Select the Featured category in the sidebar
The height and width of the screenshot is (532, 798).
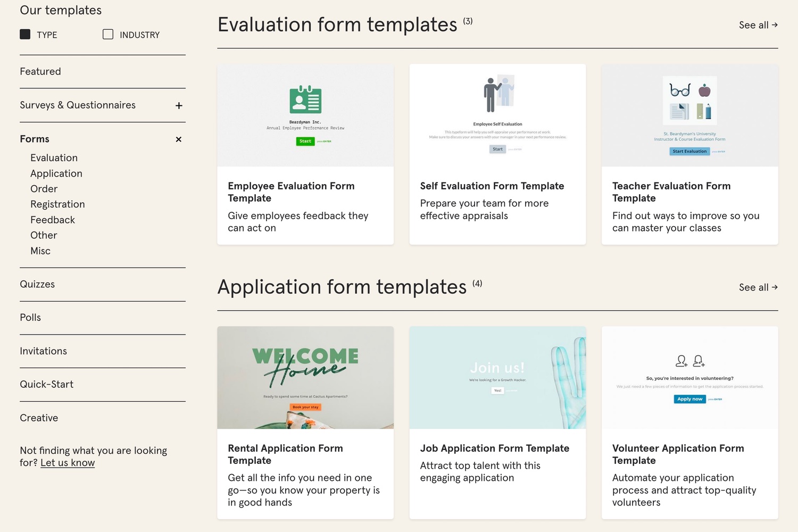40,71
